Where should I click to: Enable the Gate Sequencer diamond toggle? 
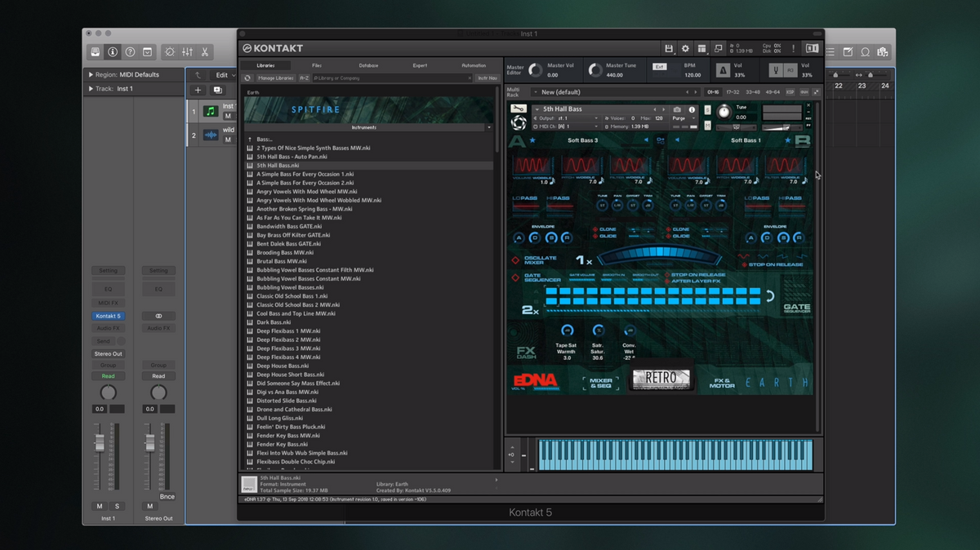click(x=515, y=277)
